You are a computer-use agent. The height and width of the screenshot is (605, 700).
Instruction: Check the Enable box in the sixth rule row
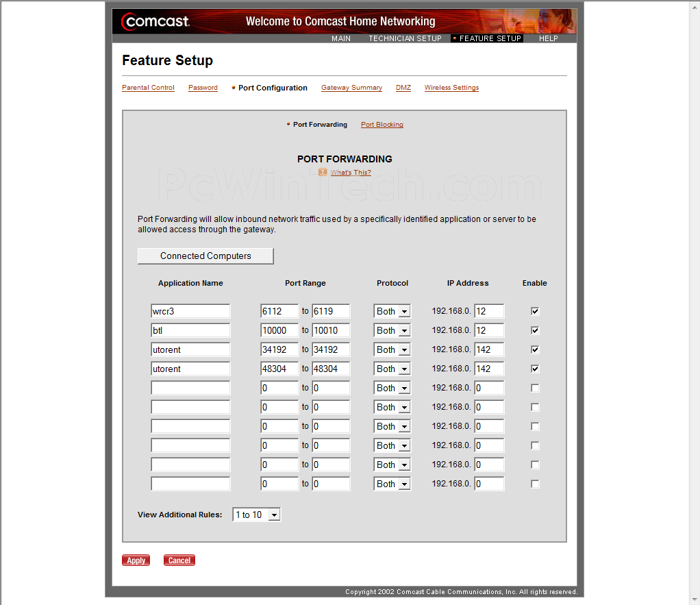click(x=535, y=407)
